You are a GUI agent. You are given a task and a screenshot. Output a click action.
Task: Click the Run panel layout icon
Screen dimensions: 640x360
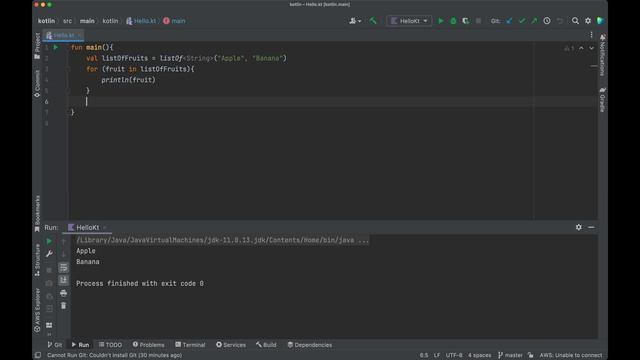pyautogui.click(x=49, y=325)
